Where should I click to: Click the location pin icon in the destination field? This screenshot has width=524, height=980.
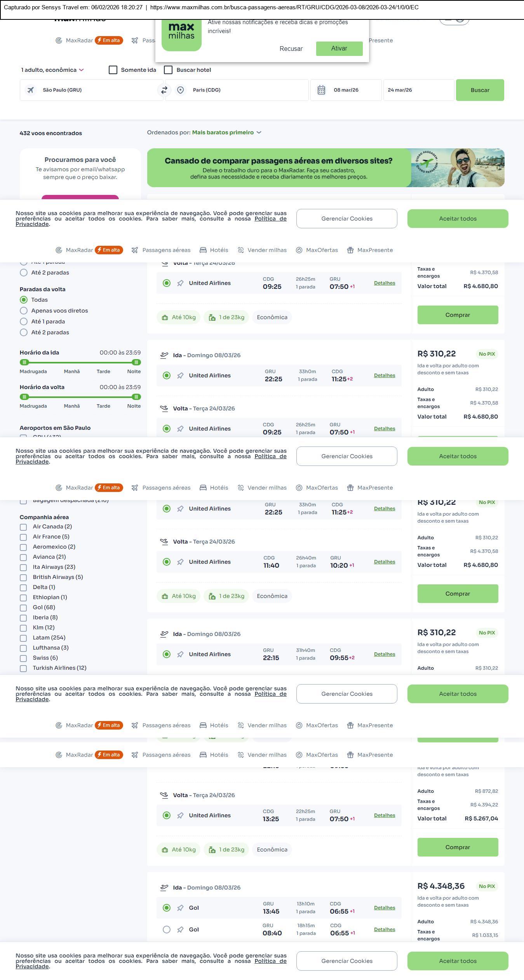click(x=180, y=90)
